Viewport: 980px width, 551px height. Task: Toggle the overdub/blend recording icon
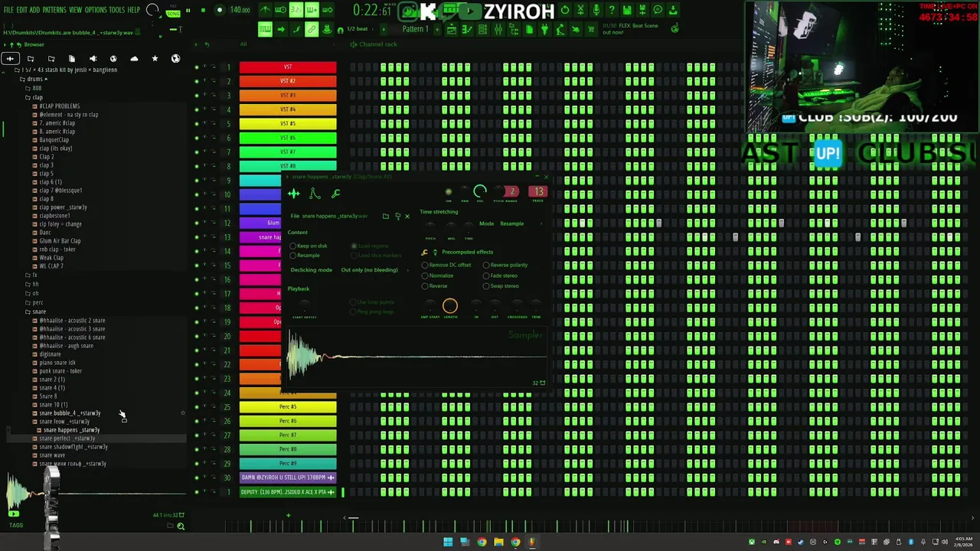coord(312,10)
